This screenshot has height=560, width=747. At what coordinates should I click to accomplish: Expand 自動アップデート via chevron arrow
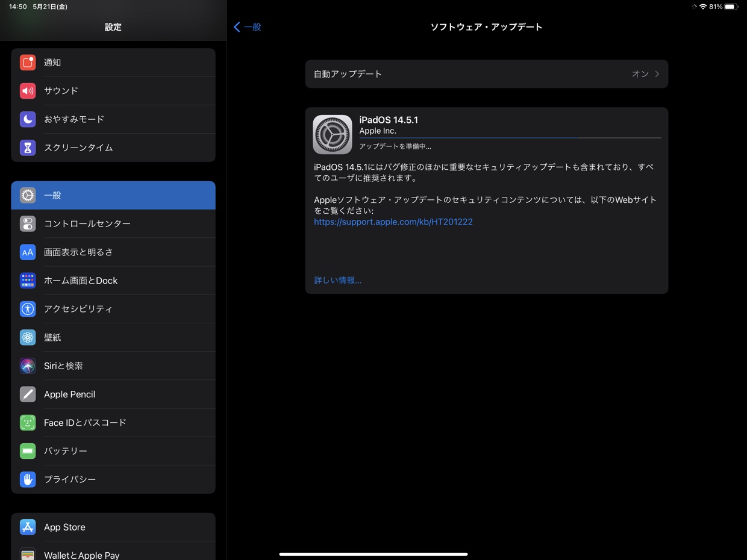click(x=657, y=74)
